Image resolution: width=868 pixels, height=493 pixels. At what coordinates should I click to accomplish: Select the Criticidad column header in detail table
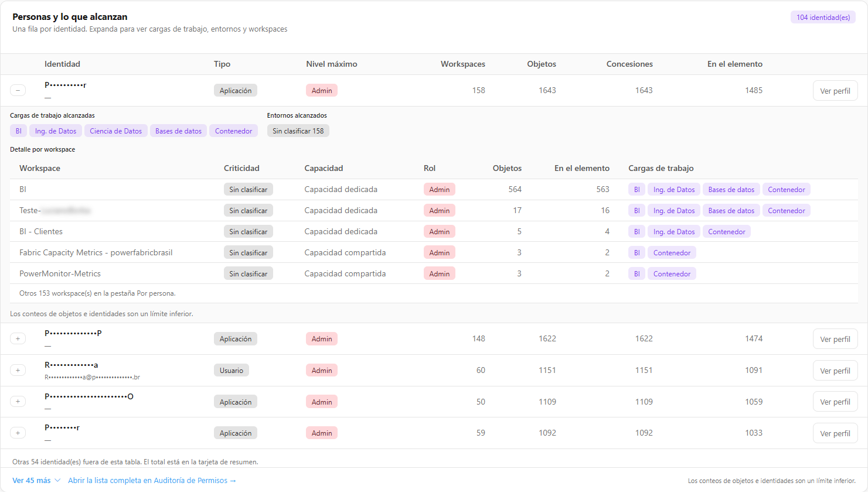point(241,168)
